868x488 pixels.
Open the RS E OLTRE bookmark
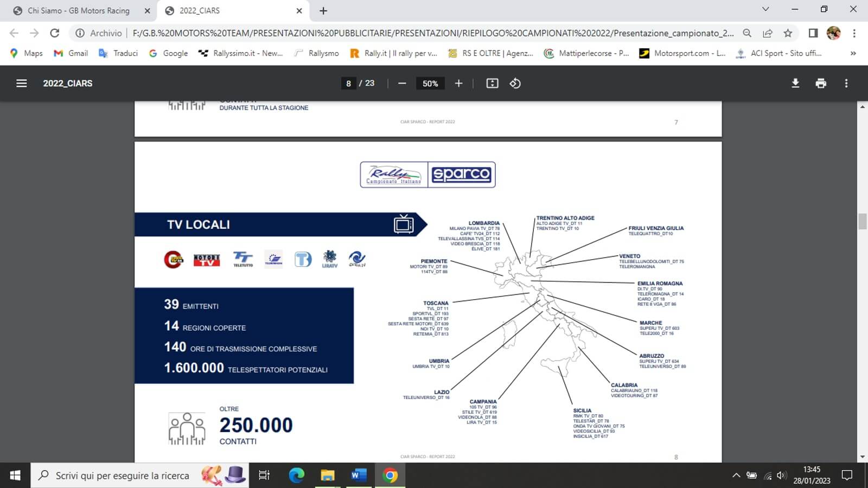tap(491, 53)
